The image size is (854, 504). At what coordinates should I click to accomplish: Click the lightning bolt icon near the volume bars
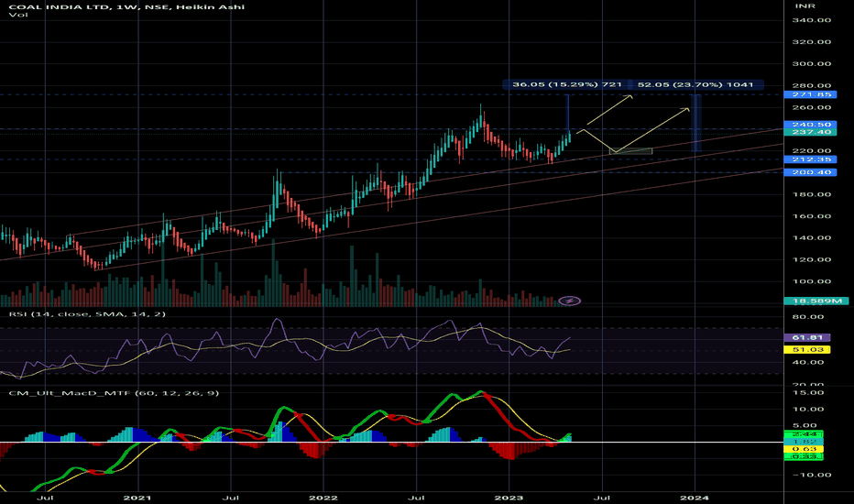570,301
